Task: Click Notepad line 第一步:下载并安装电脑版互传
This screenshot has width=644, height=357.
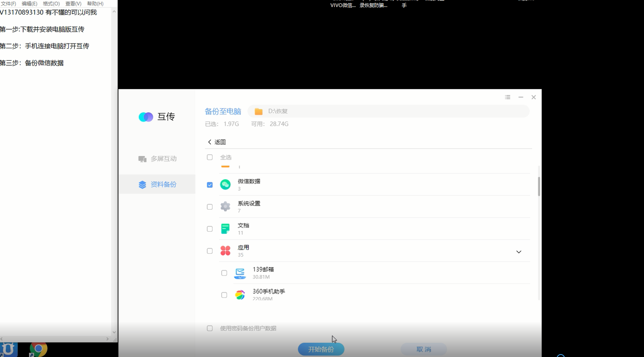Action: (42, 30)
